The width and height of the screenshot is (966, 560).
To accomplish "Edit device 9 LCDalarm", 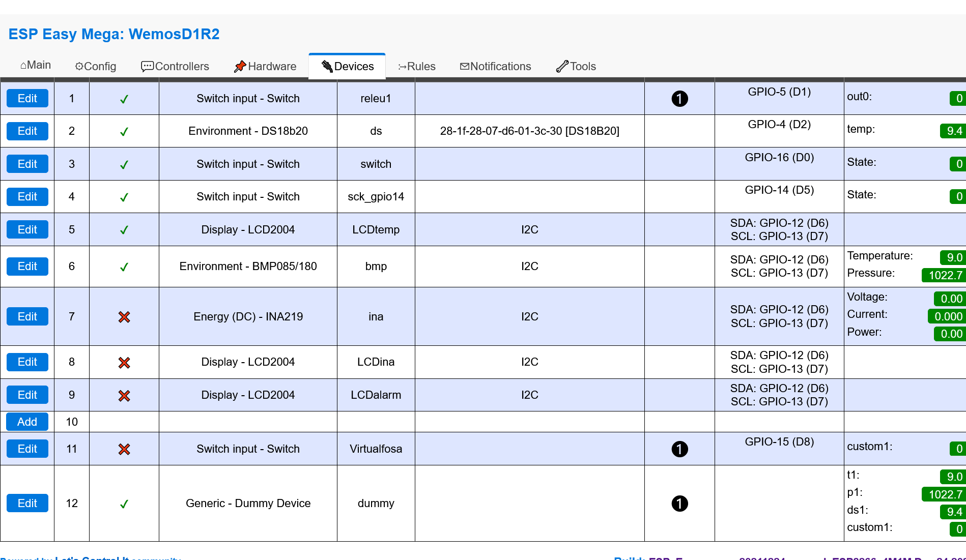I will (27, 395).
